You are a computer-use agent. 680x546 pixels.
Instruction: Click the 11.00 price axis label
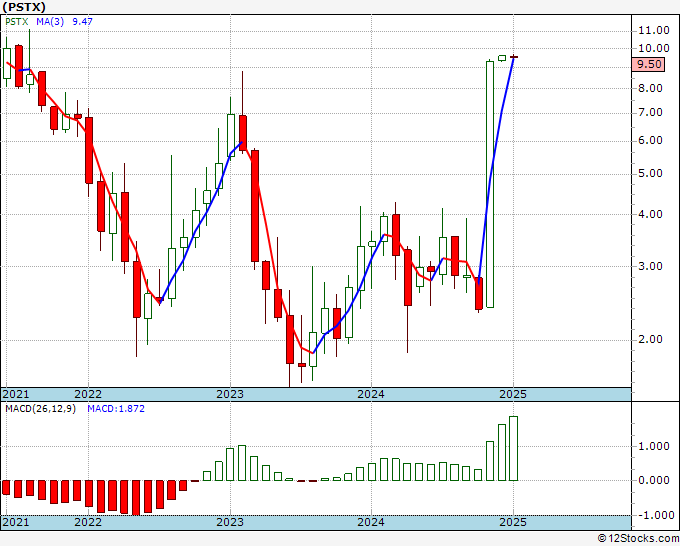[x=653, y=30]
